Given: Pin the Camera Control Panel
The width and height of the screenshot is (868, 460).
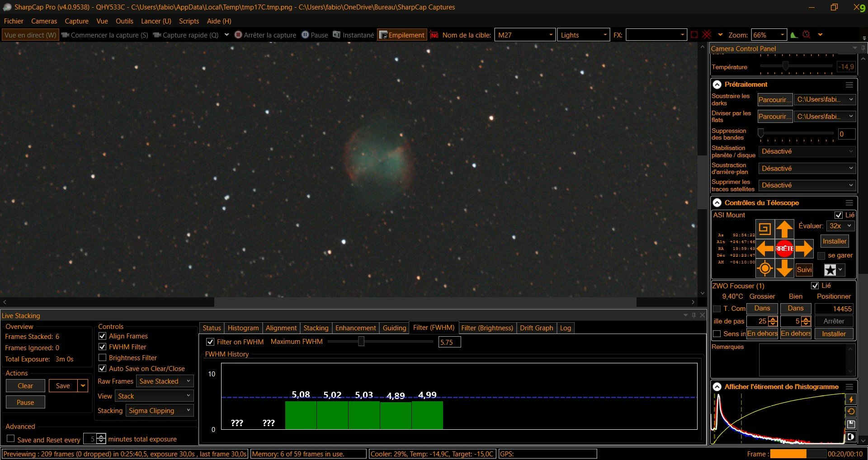Looking at the screenshot, I should [x=863, y=48].
